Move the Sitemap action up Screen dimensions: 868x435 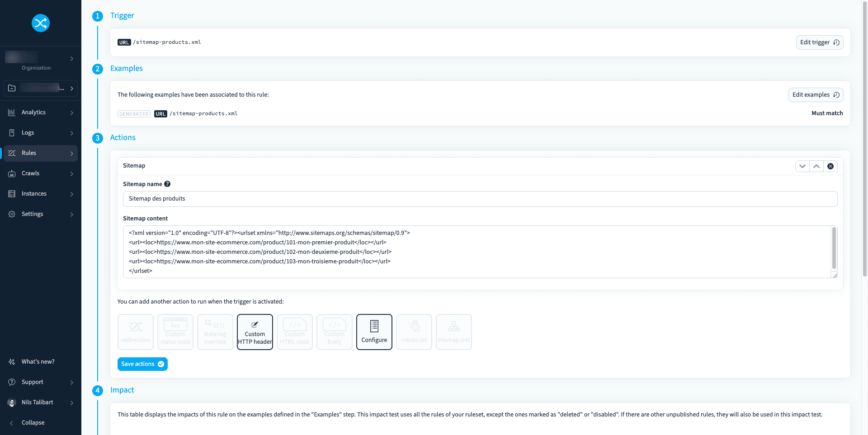coord(816,166)
